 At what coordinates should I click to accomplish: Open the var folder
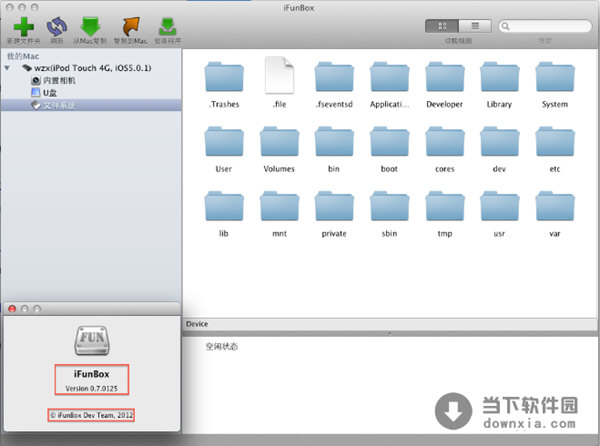pyautogui.click(x=555, y=207)
